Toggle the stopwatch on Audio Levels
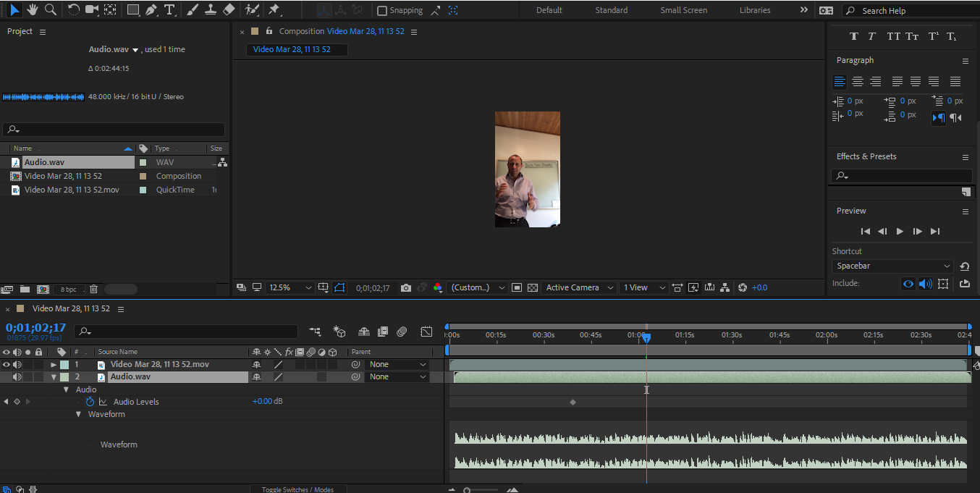The image size is (980, 493). pyautogui.click(x=90, y=401)
